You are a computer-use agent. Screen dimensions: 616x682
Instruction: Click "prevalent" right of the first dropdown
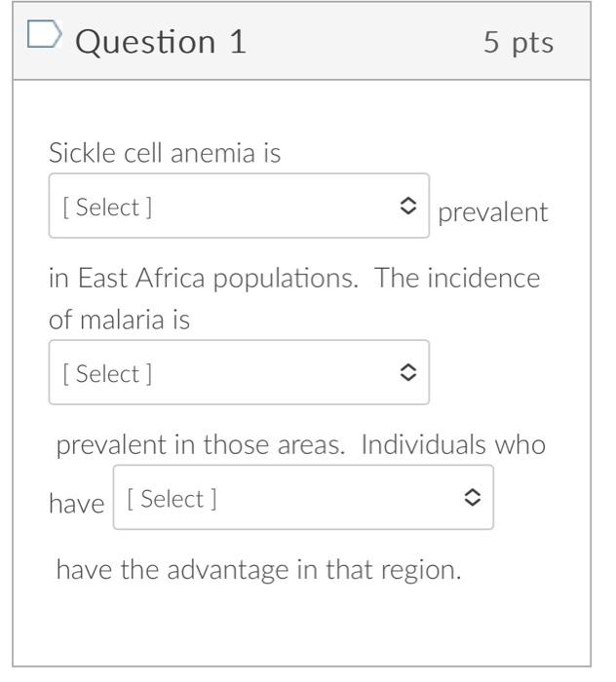[493, 212]
